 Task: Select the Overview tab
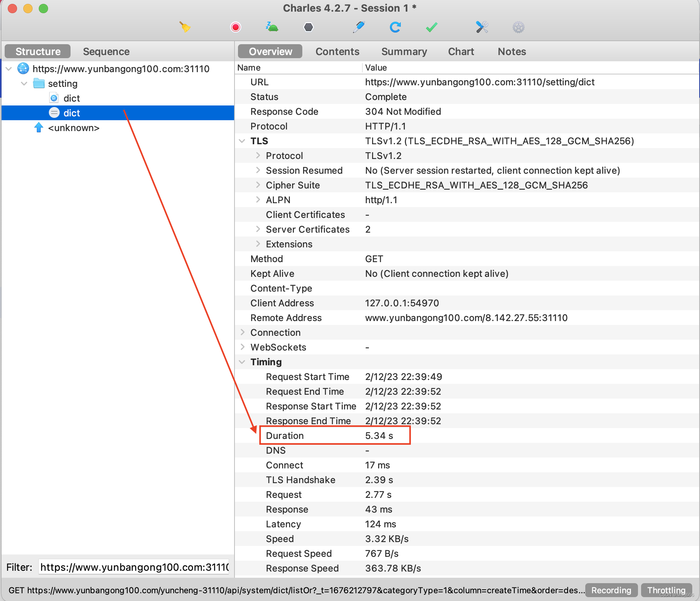click(270, 52)
